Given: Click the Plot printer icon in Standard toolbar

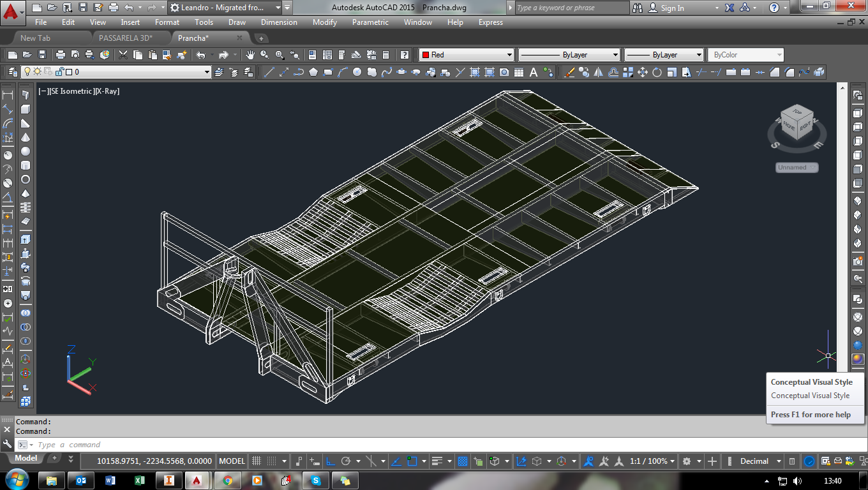Looking at the screenshot, I should click(61, 55).
